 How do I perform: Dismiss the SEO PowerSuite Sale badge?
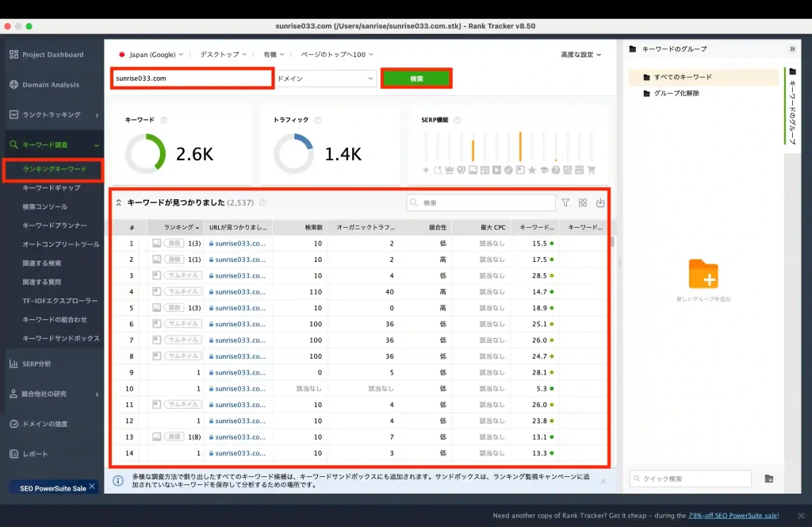pyautogui.click(x=92, y=487)
